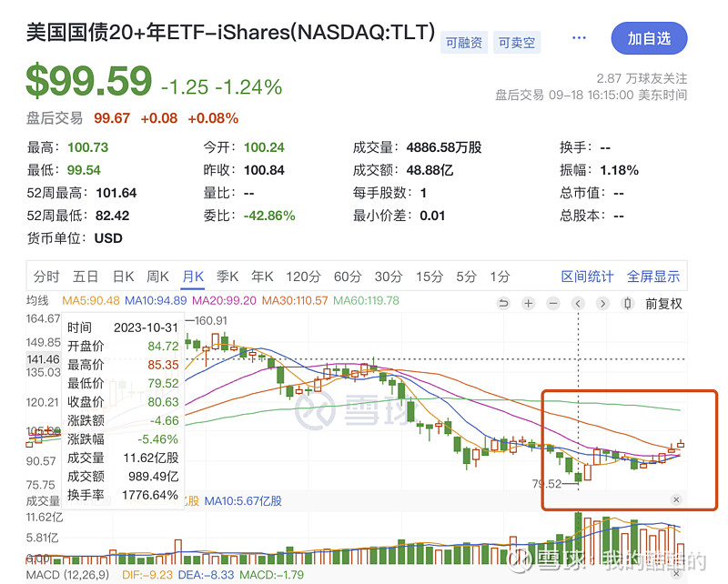Click the current price $99.59
This screenshot has width=728, height=584.
coord(89,81)
